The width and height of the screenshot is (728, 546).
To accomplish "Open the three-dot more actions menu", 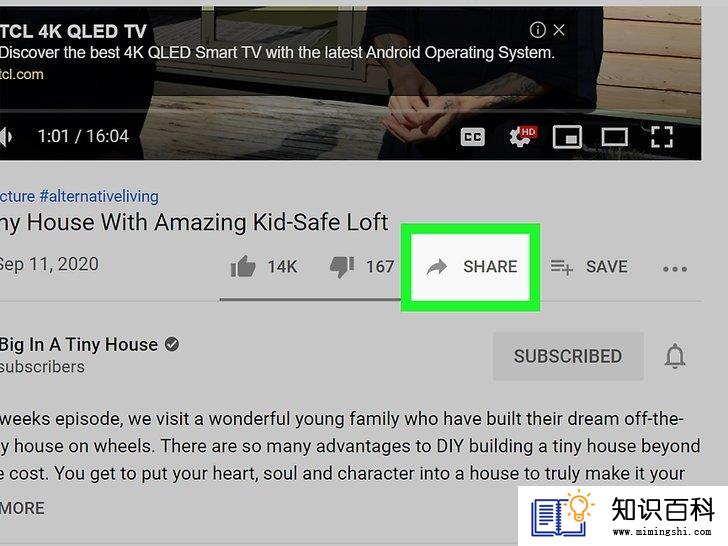I will 675,269.
